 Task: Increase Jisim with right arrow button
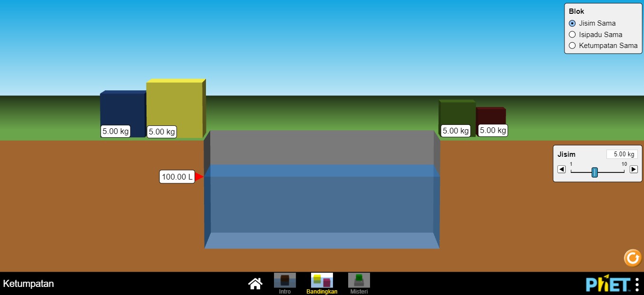click(634, 169)
